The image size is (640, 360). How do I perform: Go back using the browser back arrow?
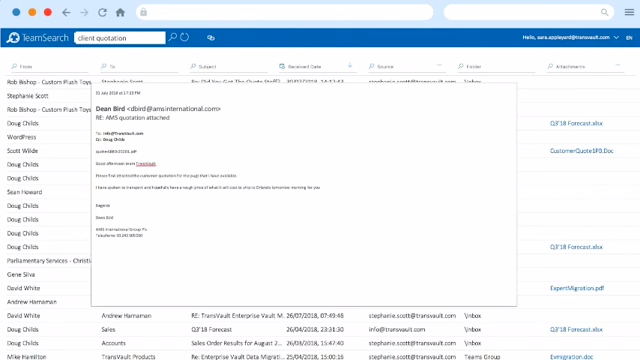[x=66, y=13]
